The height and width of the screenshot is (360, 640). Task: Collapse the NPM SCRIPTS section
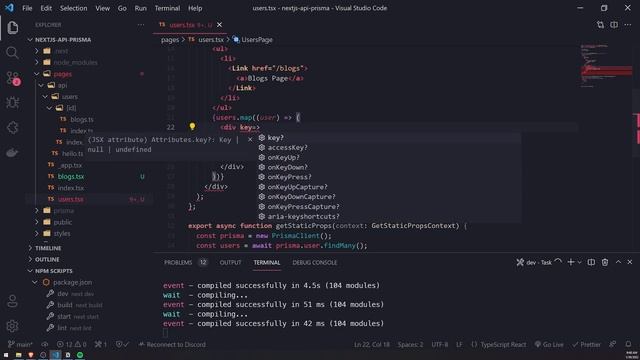53,271
